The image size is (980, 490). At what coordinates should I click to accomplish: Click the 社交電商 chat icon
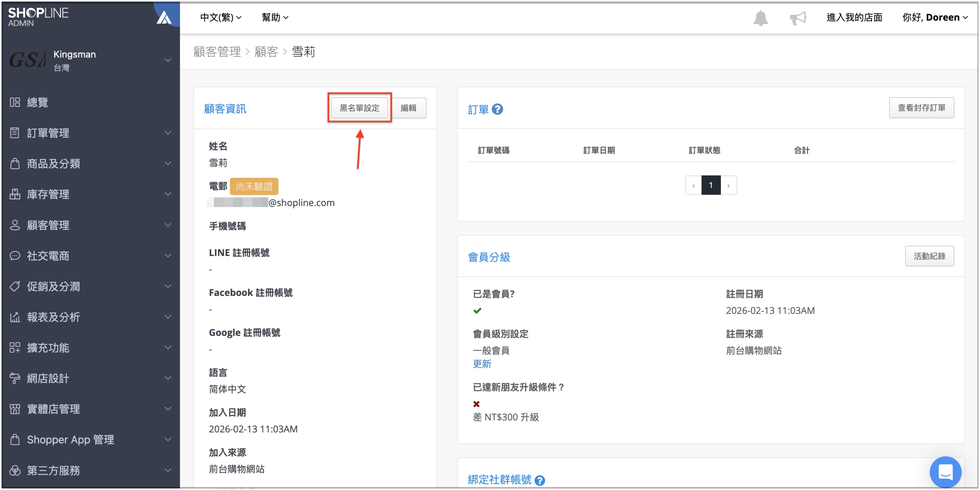(x=15, y=255)
